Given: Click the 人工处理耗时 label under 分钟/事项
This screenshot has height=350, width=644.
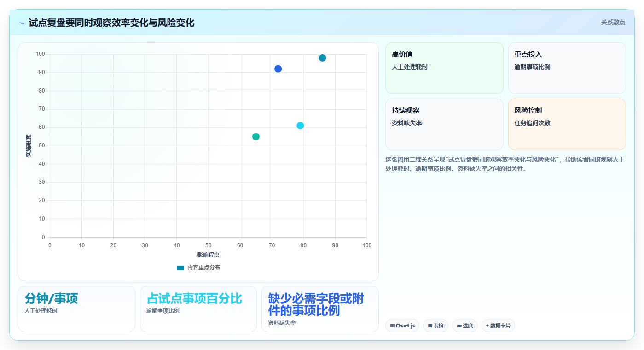Looking at the screenshot, I should coord(41,311).
